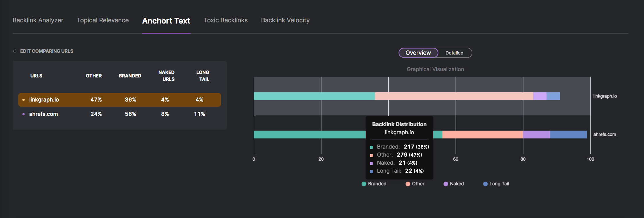Click ahrefs.com's salmon Other bar segment

click(483, 135)
